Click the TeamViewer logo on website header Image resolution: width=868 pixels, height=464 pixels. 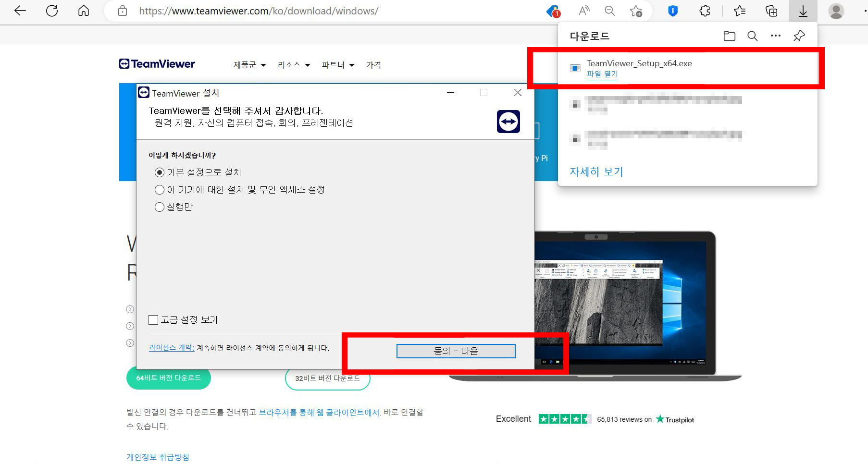157,64
